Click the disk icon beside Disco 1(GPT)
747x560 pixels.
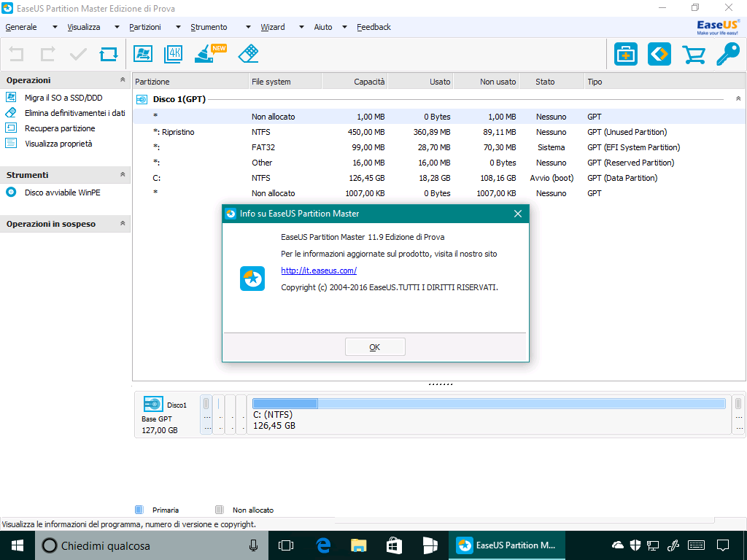click(142, 99)
